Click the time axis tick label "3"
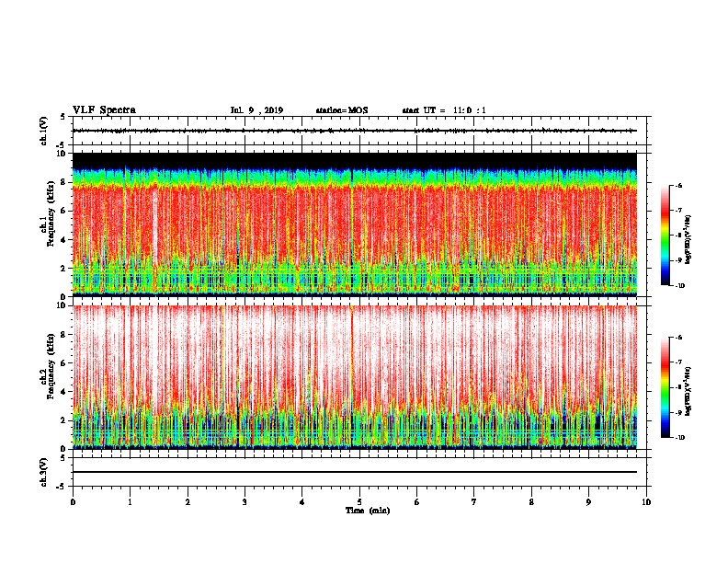The image size is (728, 563). pyautogui.click(x=245, y=502)
